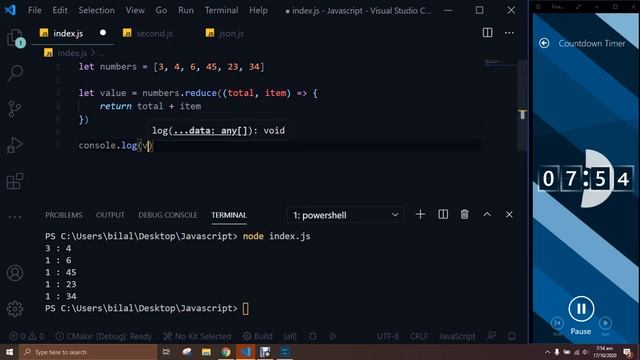Open the Run menu
This screenshot has height=360, width=640.
(186, 10)
